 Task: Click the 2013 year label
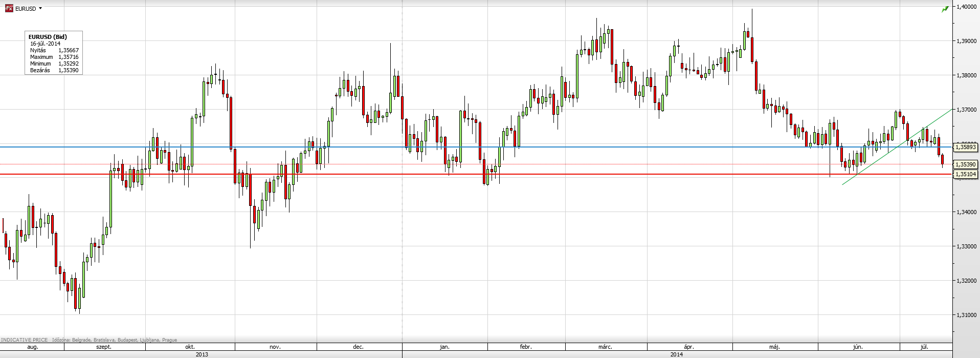[202, 354]
